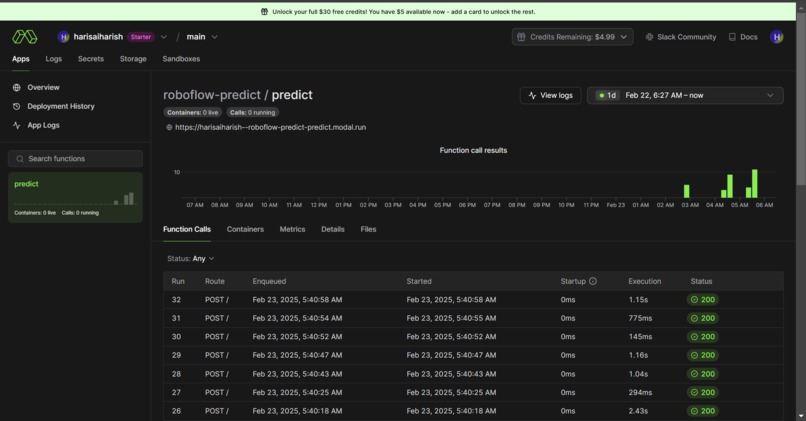Open the Sandboxes tab
The image size is (806, 421).
coord(181,59)
